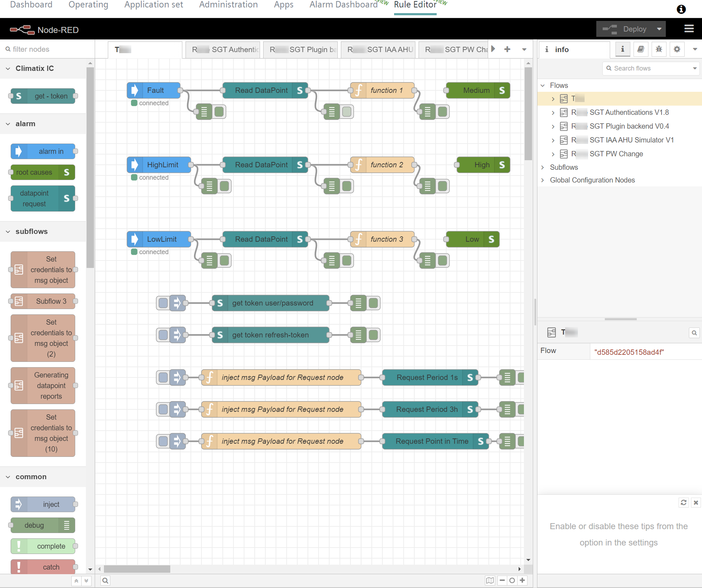The height and width of the screenshot is (588, 702).
Task: Toggle debug node button after HighLimit
Action: (x=225, y=186)
